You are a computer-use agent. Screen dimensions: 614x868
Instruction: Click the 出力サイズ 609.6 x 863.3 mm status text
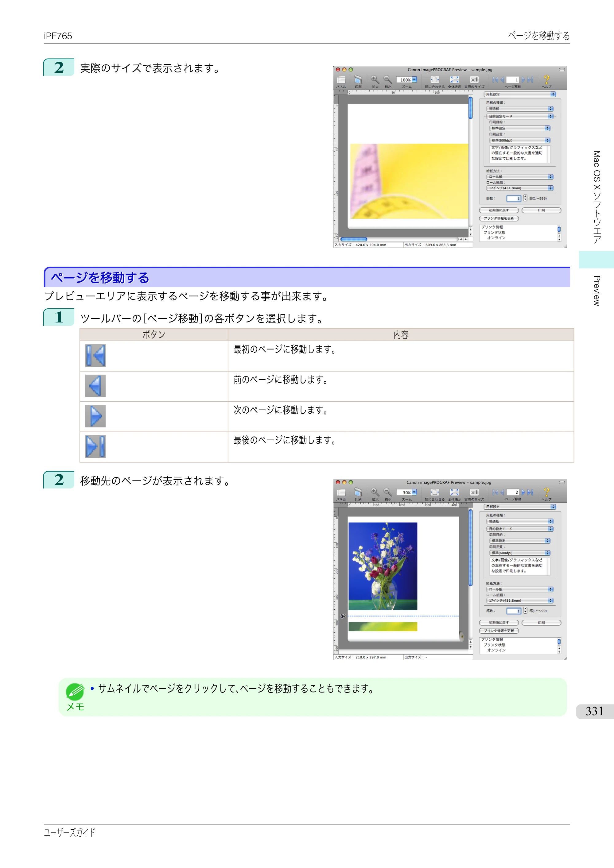tap(430, 245)
